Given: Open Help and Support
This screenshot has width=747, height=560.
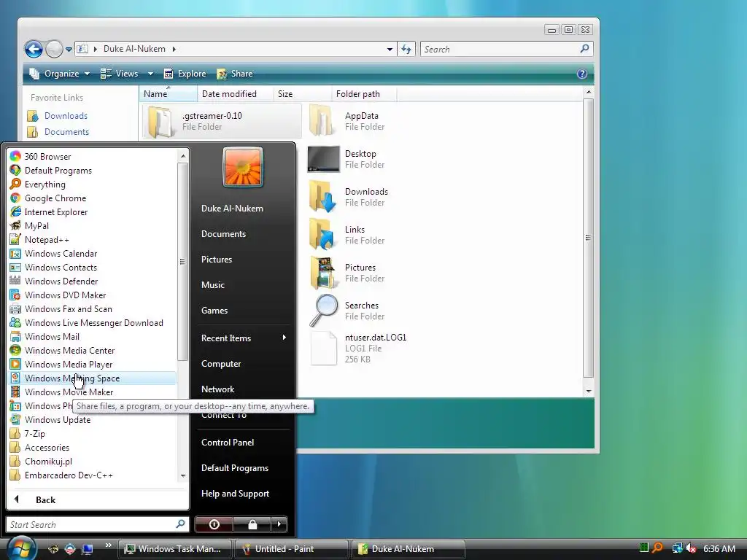Looking at the screenshot, I should 235,494.
